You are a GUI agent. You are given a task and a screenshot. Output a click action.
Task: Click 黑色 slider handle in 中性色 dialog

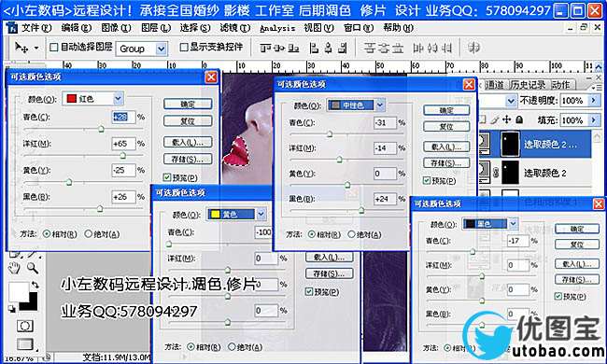point(361,210)
